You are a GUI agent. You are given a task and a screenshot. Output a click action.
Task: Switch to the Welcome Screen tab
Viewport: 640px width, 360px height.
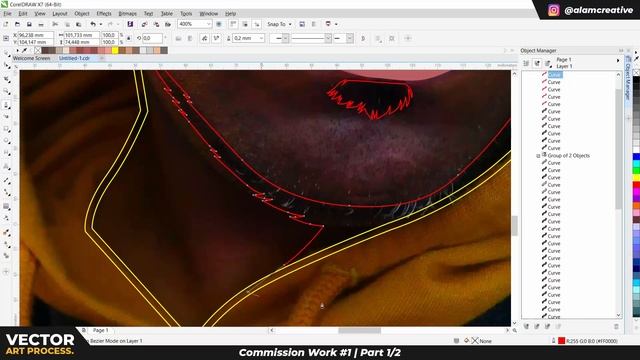pyautogui.click(x=31, y=58)
